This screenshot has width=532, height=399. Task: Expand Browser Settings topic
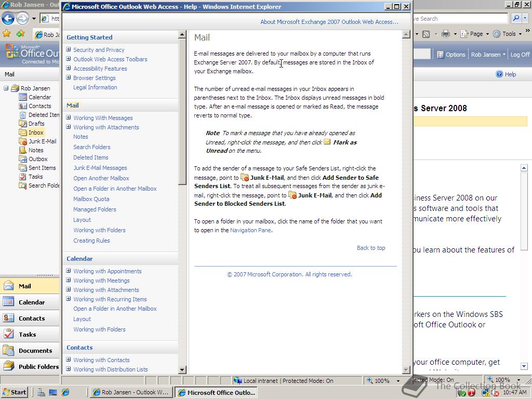[69, 77]
